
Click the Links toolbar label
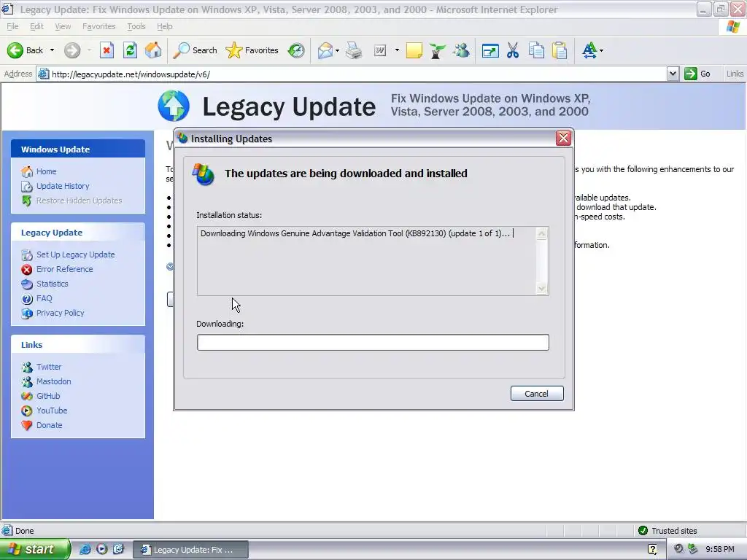tap(735, 74)
